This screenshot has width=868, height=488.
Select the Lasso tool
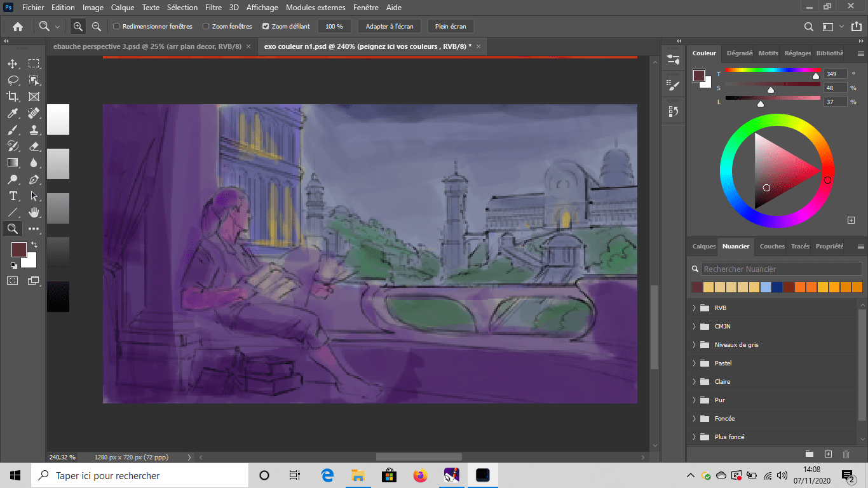12,80
